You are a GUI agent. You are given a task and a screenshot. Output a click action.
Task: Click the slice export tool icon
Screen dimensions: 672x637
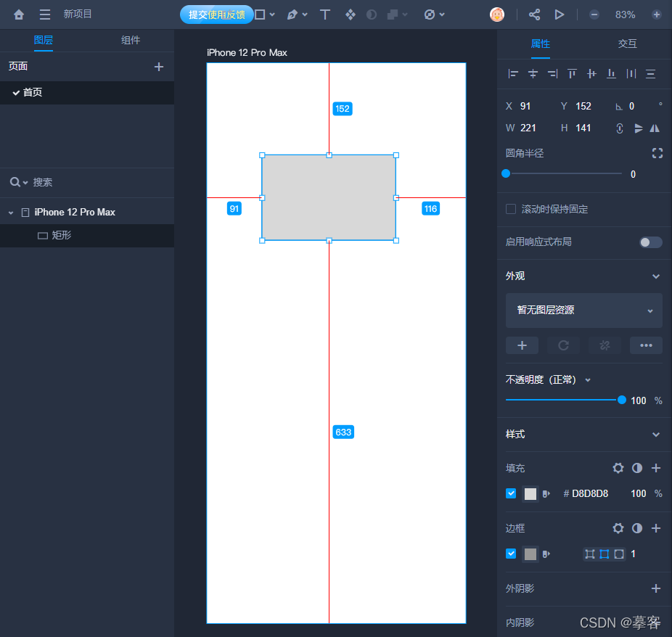pos(429,15)
